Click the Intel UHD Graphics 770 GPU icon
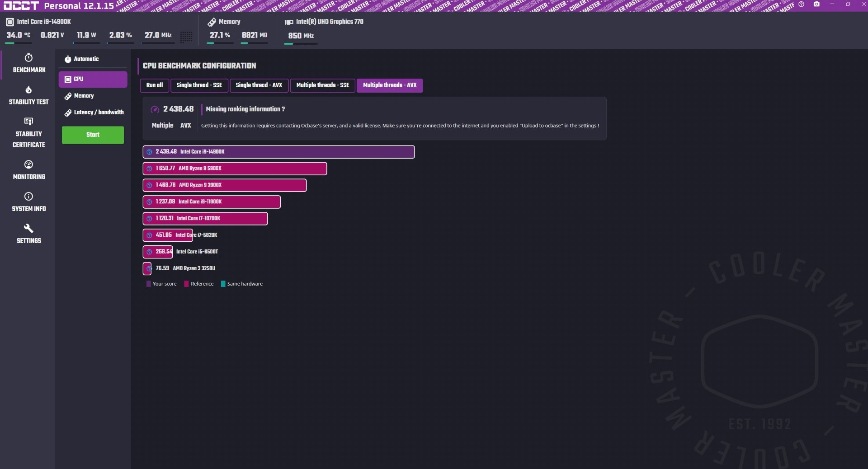 pyautogui.click(x=289, y=22)
